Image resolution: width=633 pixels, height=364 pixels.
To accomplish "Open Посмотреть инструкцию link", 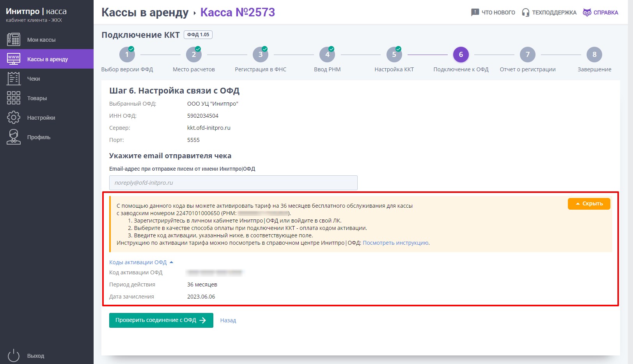I will (395, 242).
